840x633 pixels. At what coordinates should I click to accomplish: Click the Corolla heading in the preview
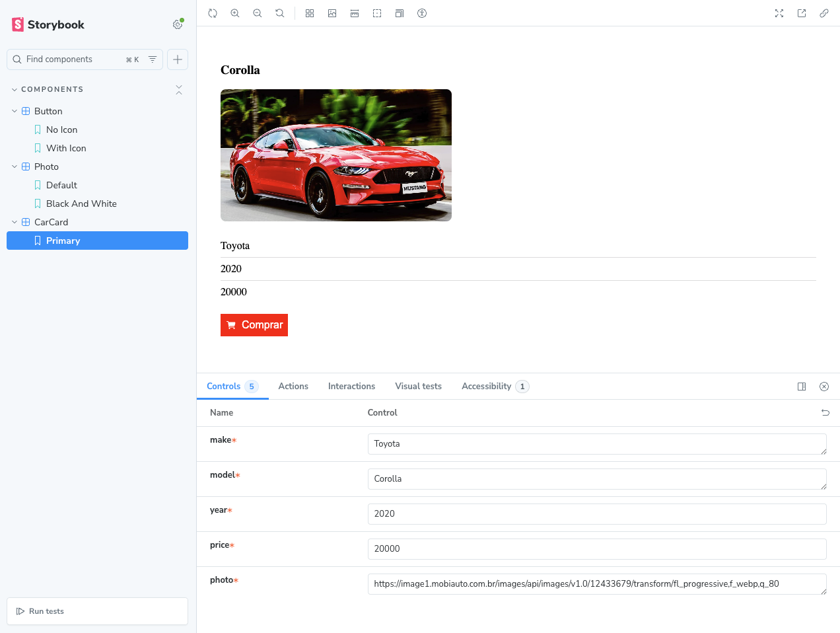[240, 70]
